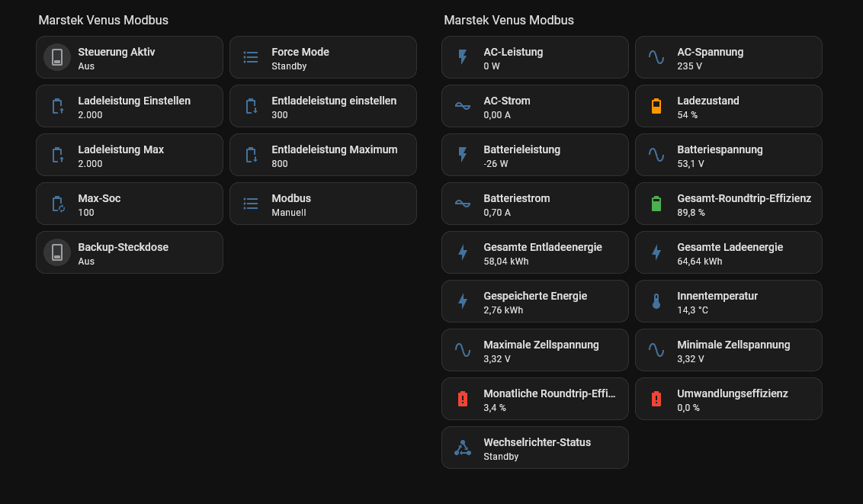The height and width of the screenshot is (504, 863).
Task: Open the Force Mode selection
Action: 323,57
